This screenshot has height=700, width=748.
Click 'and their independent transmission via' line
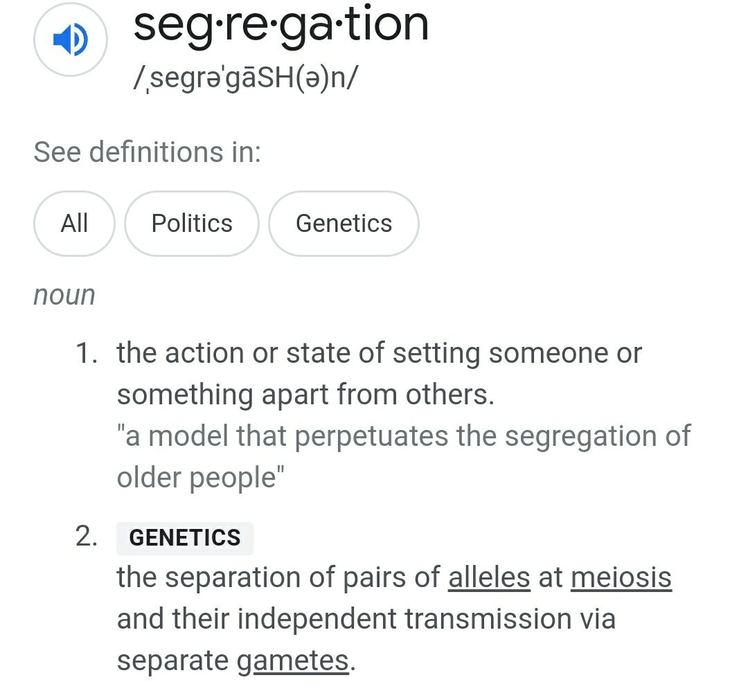pos(366,619)
